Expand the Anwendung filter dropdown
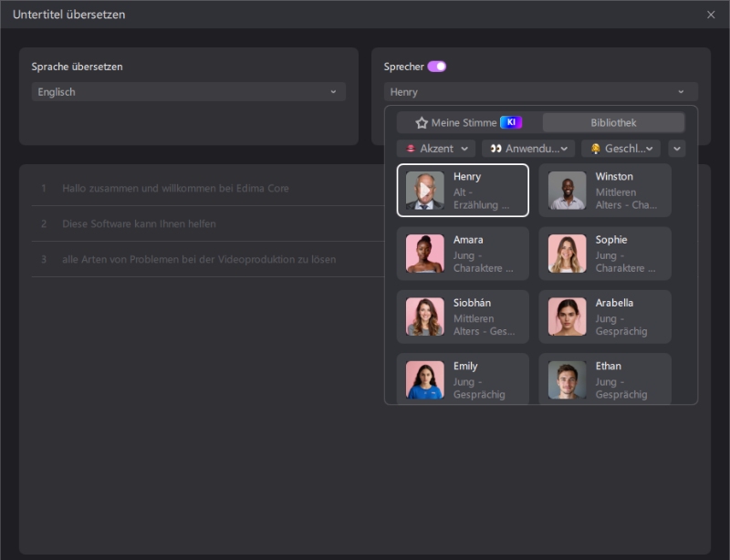 (x=528, y=149)
